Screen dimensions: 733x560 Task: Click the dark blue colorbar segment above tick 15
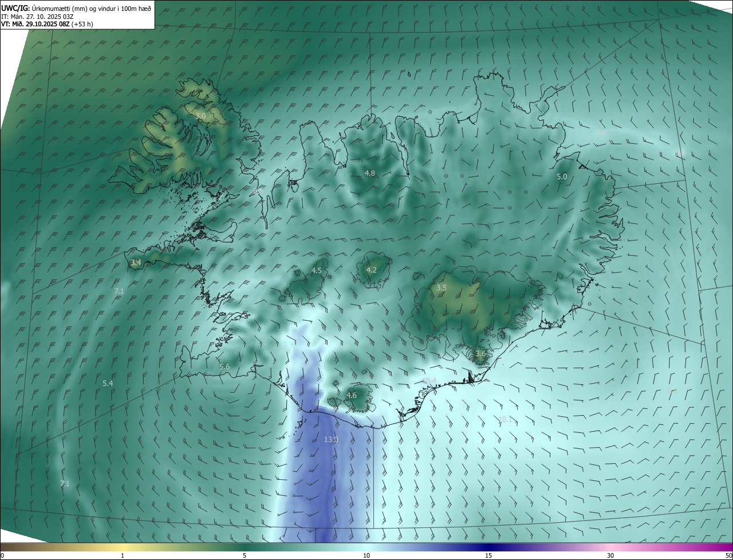point(488,547)
